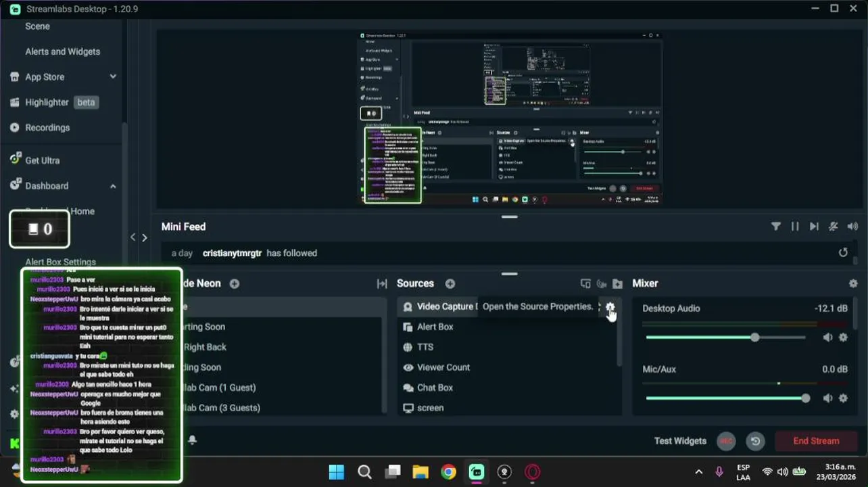Screen dimensions: 868x487
Task: Click Test Widgets
Action: click(680, 441)
